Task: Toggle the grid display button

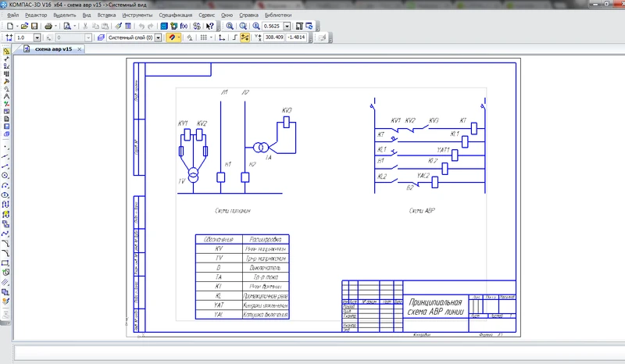Action: (x=204, y=37)
